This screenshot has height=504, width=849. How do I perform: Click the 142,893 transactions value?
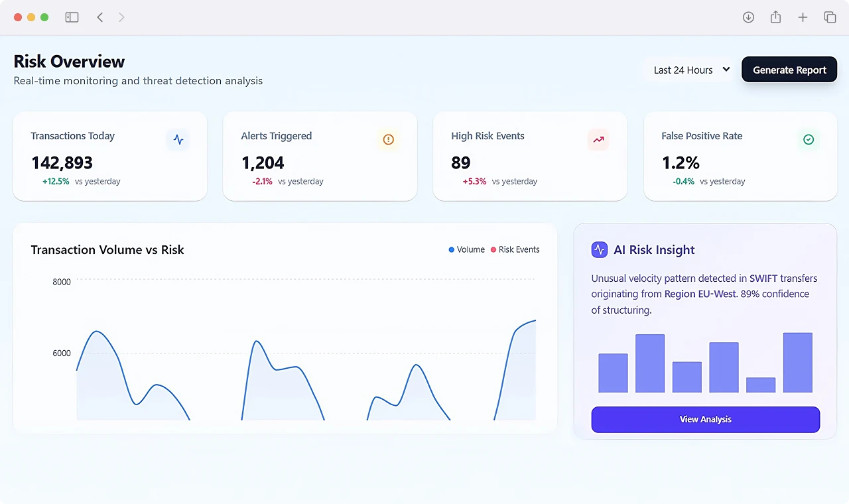click(62, 162)
